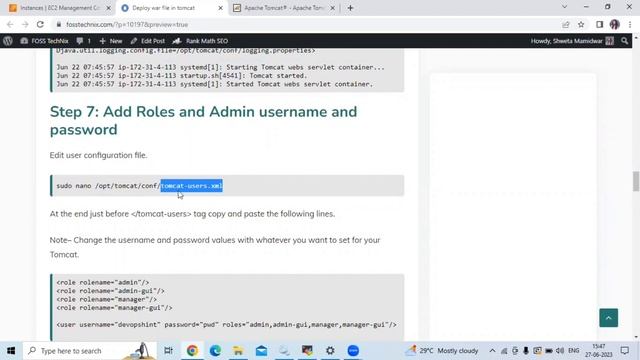640x360 pixels.
Task: Open the Mail app in the taskbar
Action: [x=261, y=351]
